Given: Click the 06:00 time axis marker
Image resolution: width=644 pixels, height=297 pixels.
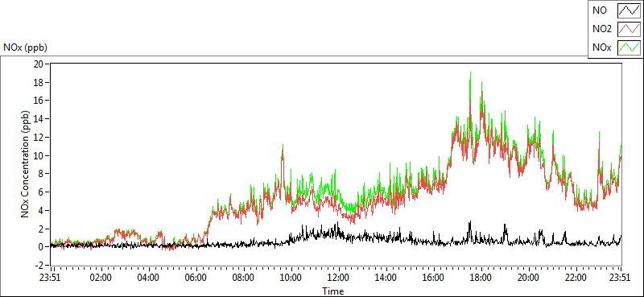Looking at the screenshot, I should [x=196, y=277].
